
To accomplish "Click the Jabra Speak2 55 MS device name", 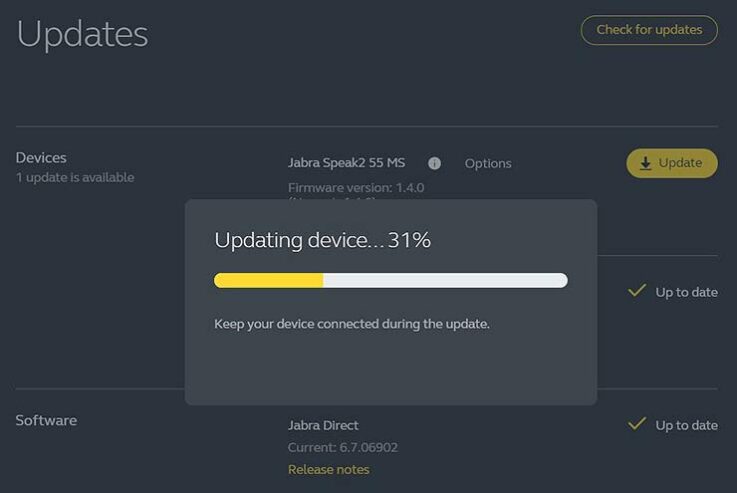I will point(346,163).
